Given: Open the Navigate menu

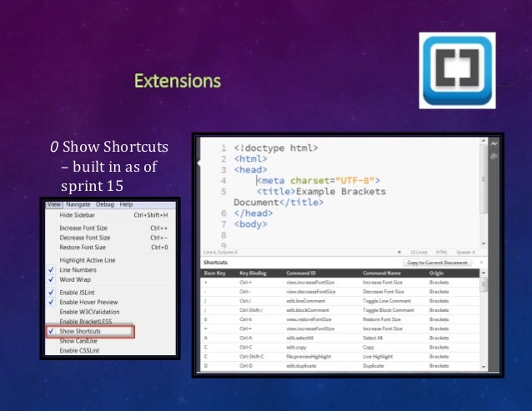Looking at the screenshot, I should [x=78, y=204].
